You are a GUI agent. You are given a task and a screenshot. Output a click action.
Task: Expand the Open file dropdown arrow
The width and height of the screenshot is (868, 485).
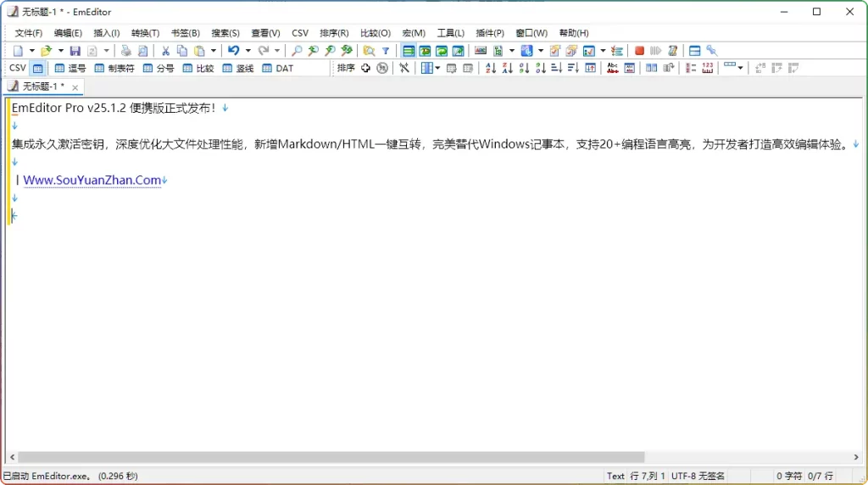coord(60,51)
